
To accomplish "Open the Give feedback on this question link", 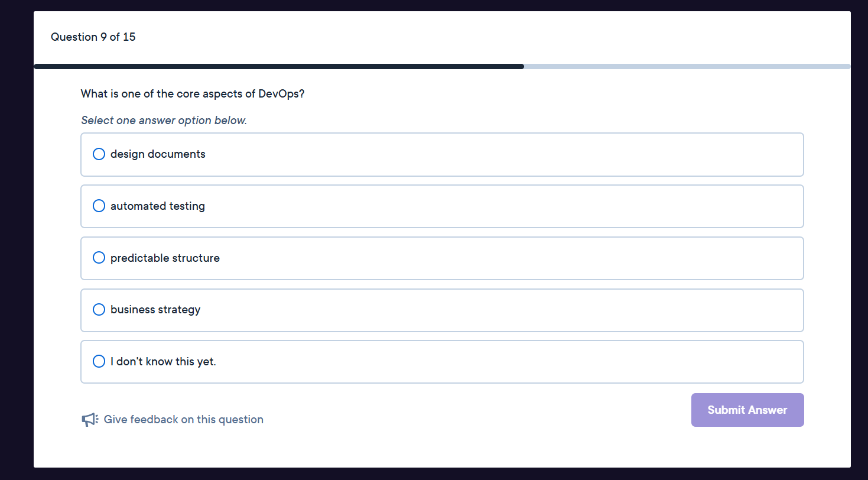I will pos(183,420).
